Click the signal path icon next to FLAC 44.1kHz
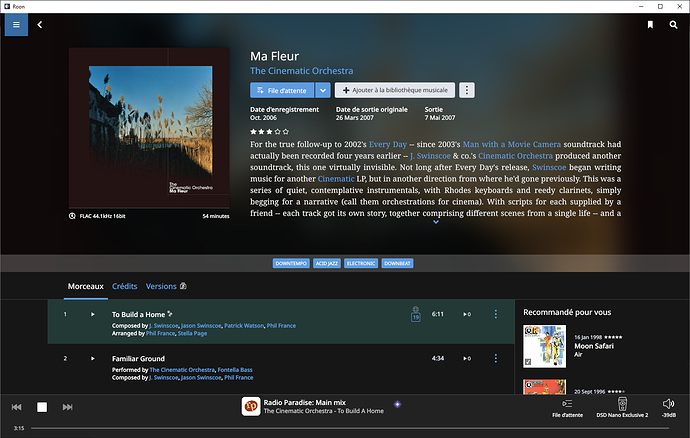The height and width of the screenshot is (438, 690). 72,216
